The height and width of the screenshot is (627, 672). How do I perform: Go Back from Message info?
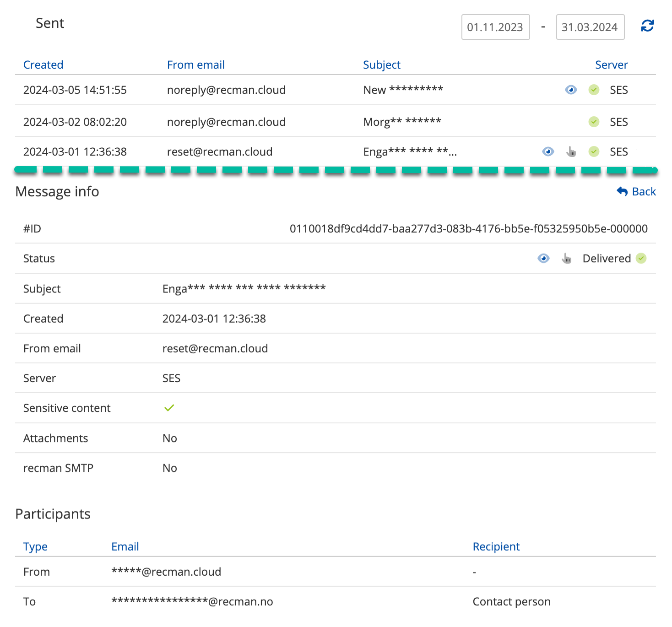tap(636, 192)
